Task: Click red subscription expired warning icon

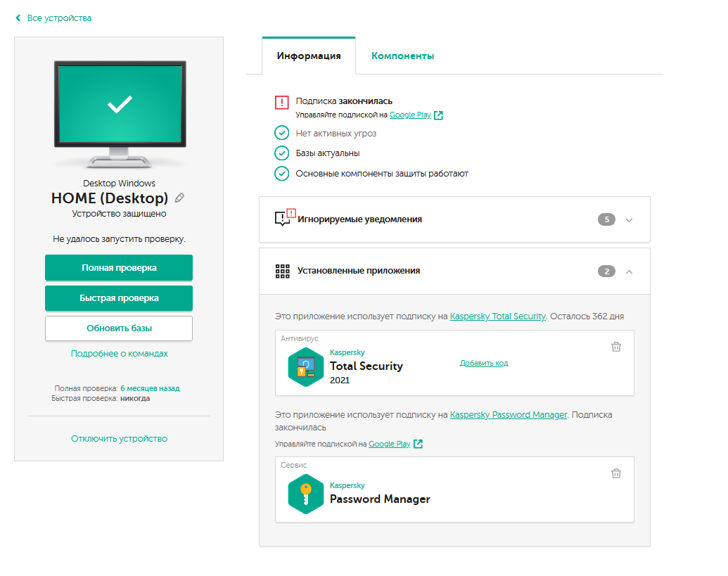Action: click(282, 102)
